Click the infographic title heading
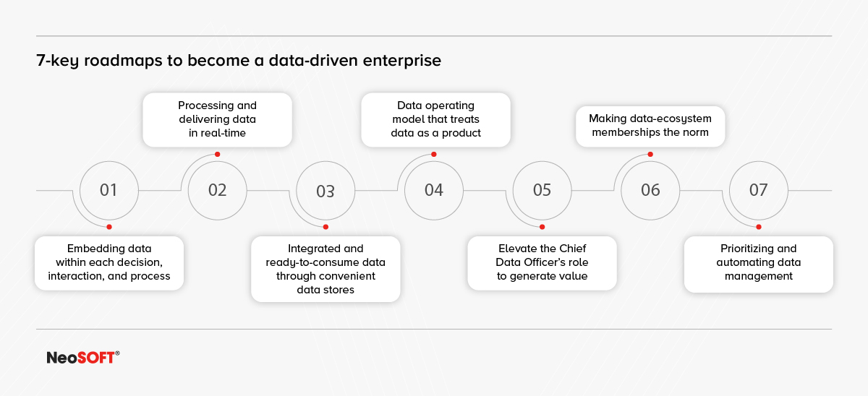 pos(239,61)
